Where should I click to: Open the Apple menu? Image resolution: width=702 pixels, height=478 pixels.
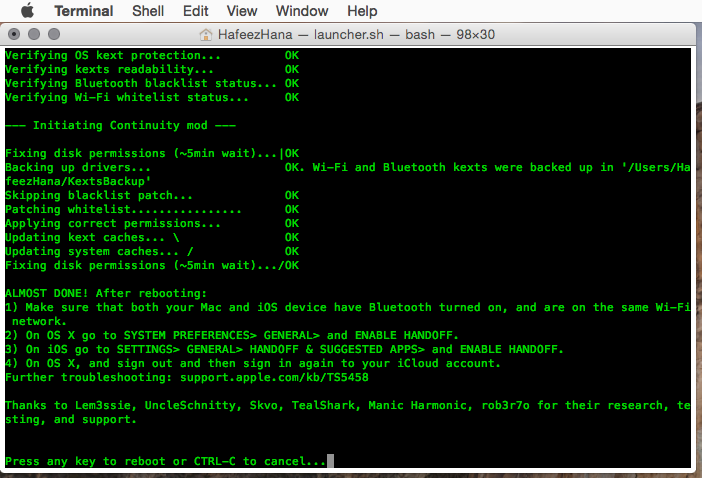point(27,10)
